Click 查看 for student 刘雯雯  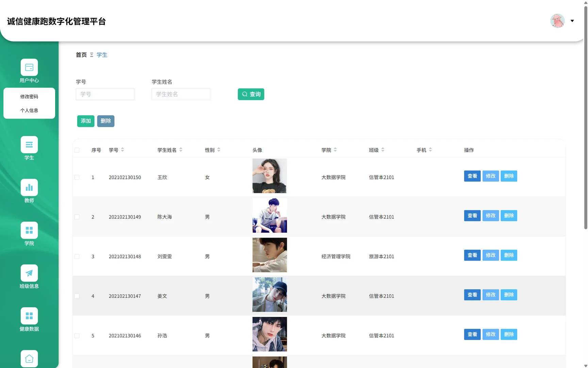(x=472, y=255)
